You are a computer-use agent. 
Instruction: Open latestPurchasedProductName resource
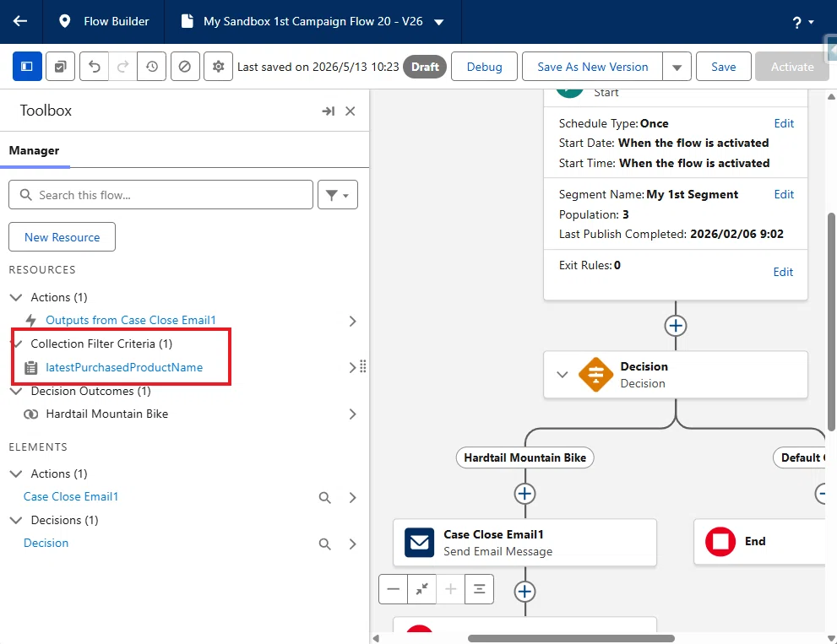coord(124,367)
